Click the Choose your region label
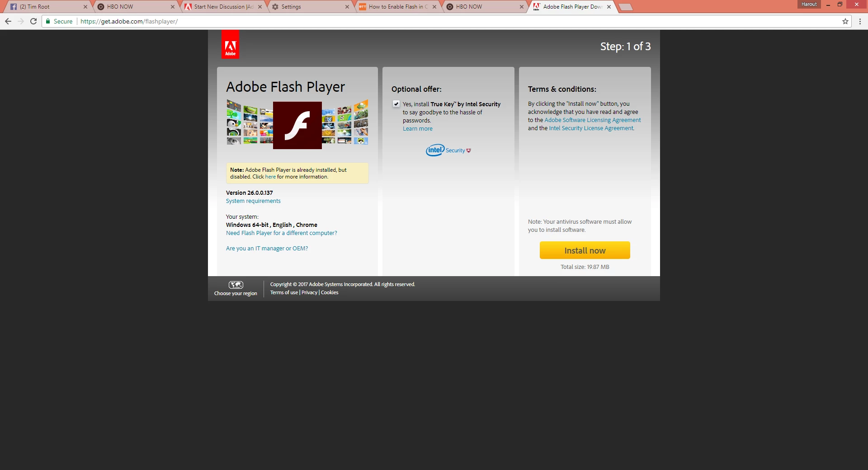Viewport: 868px width, 470px height. click(236, 293)
